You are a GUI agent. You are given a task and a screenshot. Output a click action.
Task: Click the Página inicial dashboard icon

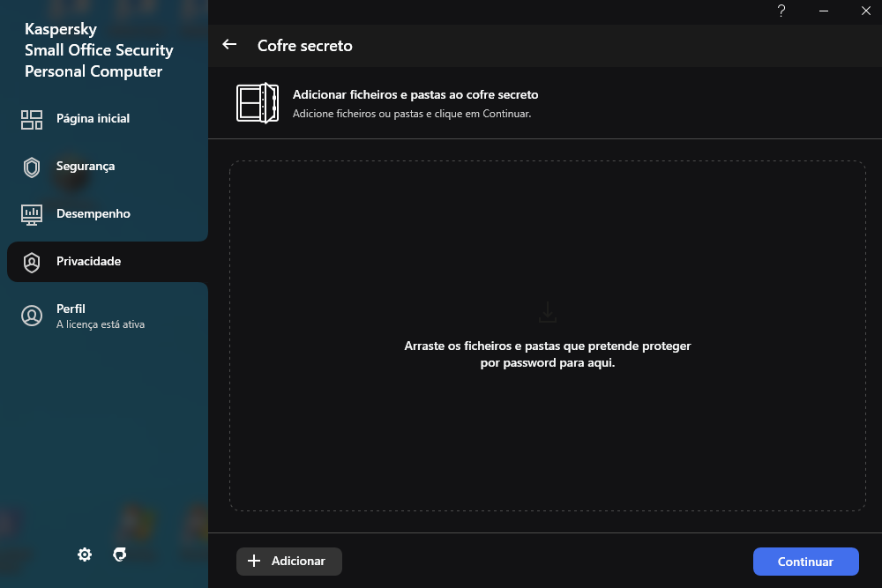click(32, 119)
